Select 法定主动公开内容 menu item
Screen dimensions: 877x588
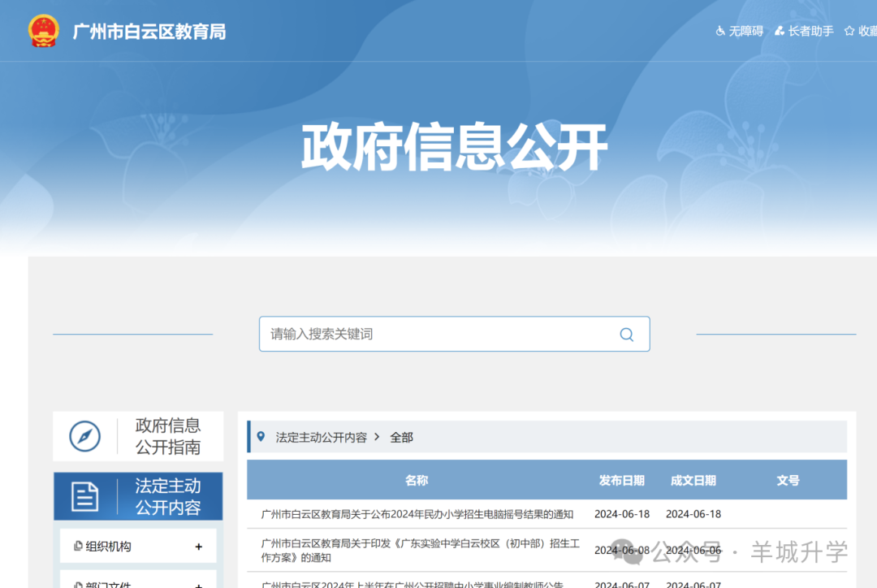click(138, 496)
